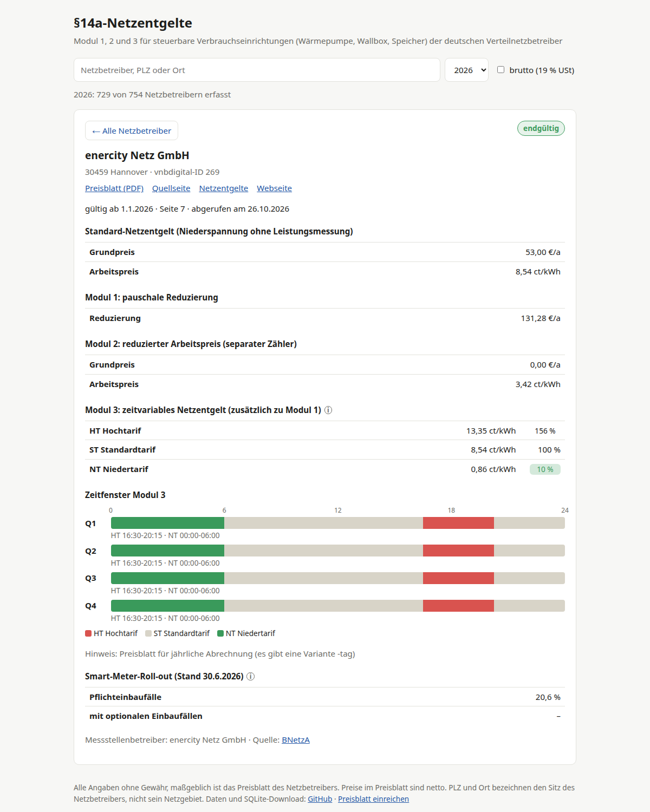
Task: Open the Netzentgelte link
Action: (x=224, y=188)
